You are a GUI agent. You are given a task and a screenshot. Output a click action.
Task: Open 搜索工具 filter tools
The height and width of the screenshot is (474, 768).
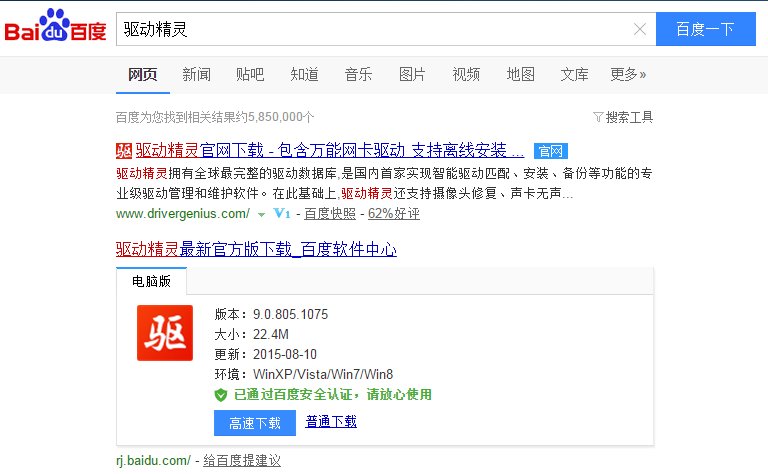click(x=623, y=117)
